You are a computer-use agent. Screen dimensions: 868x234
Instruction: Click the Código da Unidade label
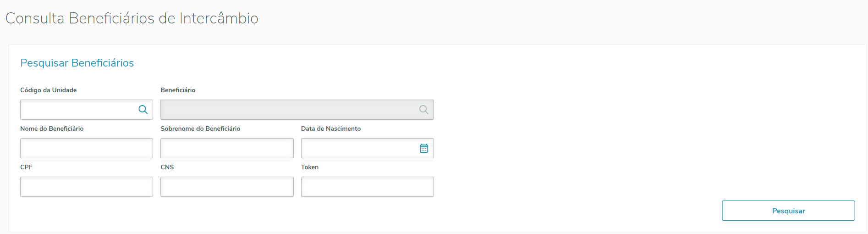(48, 90)
